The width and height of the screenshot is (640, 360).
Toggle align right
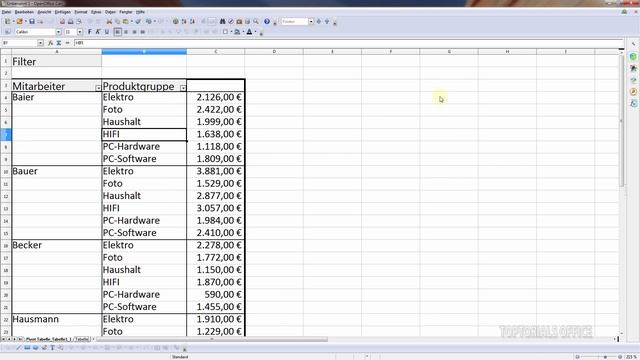(134, 32)
